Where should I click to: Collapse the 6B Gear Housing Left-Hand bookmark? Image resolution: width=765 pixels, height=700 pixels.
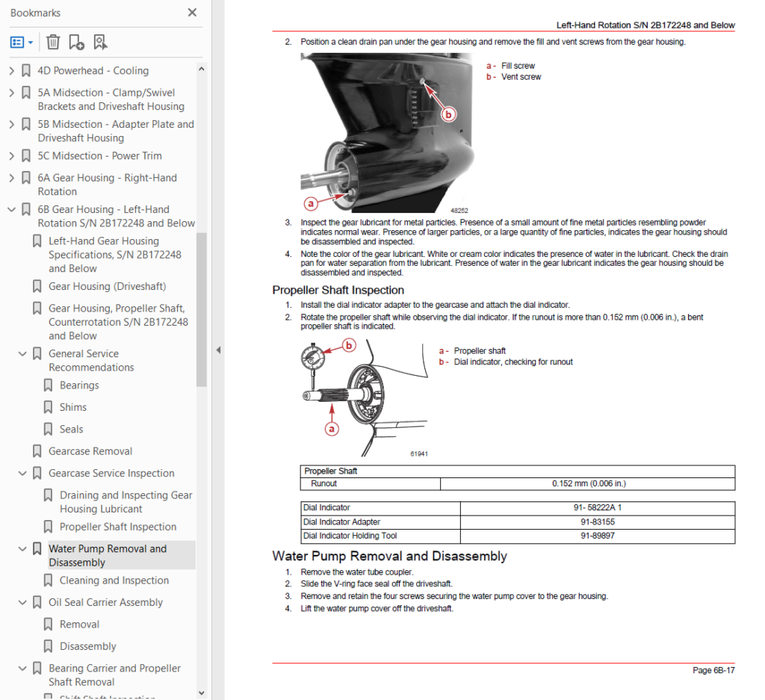click(x=11, y=210)
